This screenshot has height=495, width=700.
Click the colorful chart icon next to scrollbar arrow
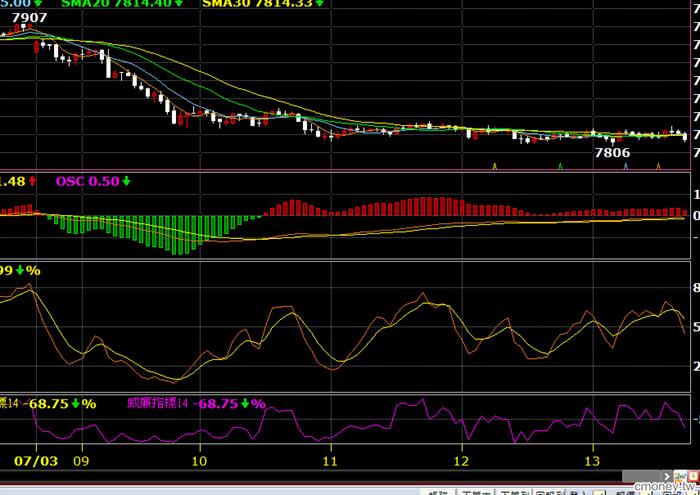pyautogui.click(x=680, y=477)
